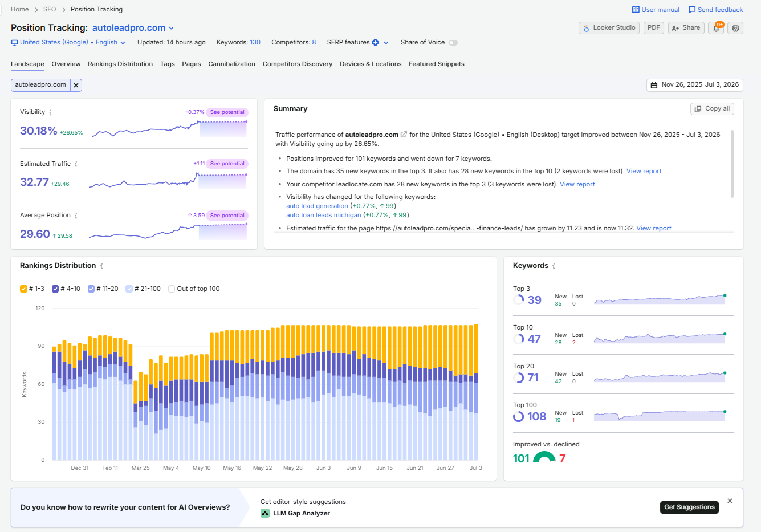
Task: Open the Home breadcrumb link
Action: (19, 9)
